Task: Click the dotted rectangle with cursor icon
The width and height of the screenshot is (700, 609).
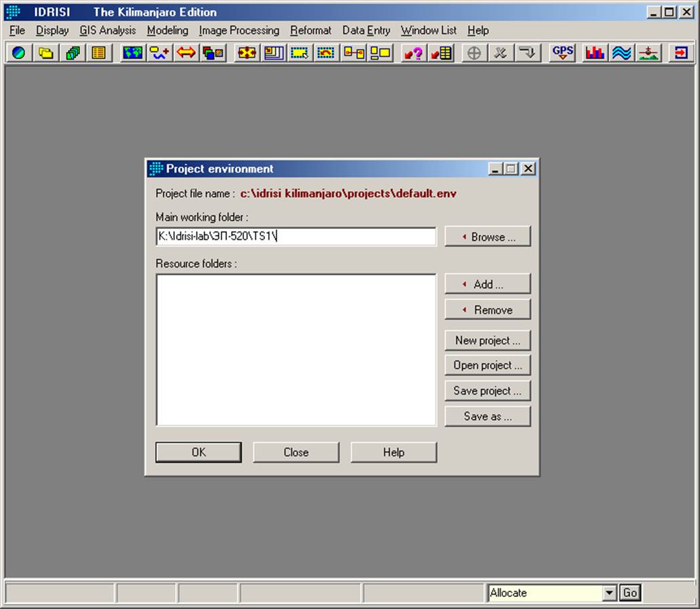Action: (300, 53)
